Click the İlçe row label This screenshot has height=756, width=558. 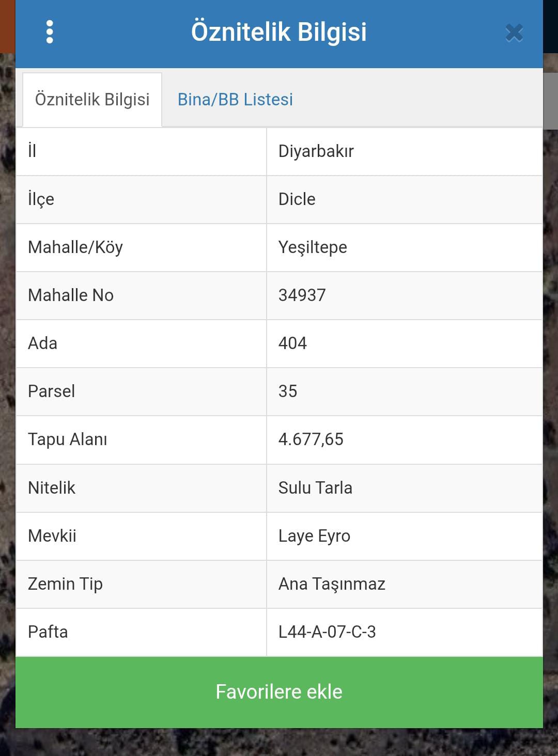tap(41, 199)
